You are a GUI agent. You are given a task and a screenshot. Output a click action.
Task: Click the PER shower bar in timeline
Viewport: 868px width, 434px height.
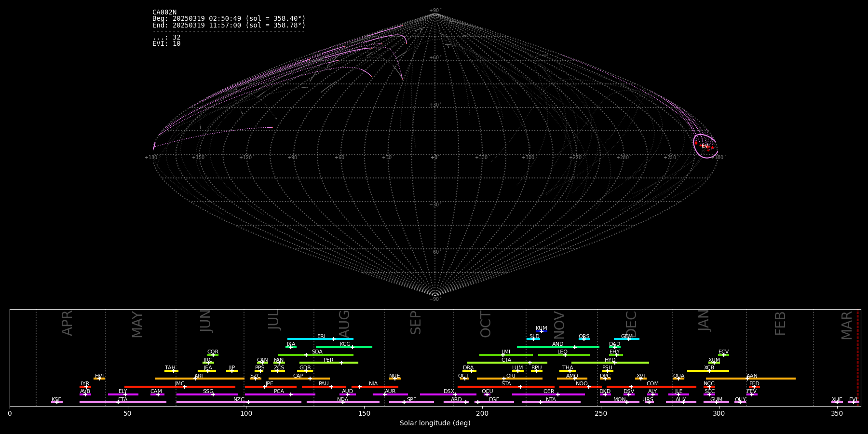(329, 363)
